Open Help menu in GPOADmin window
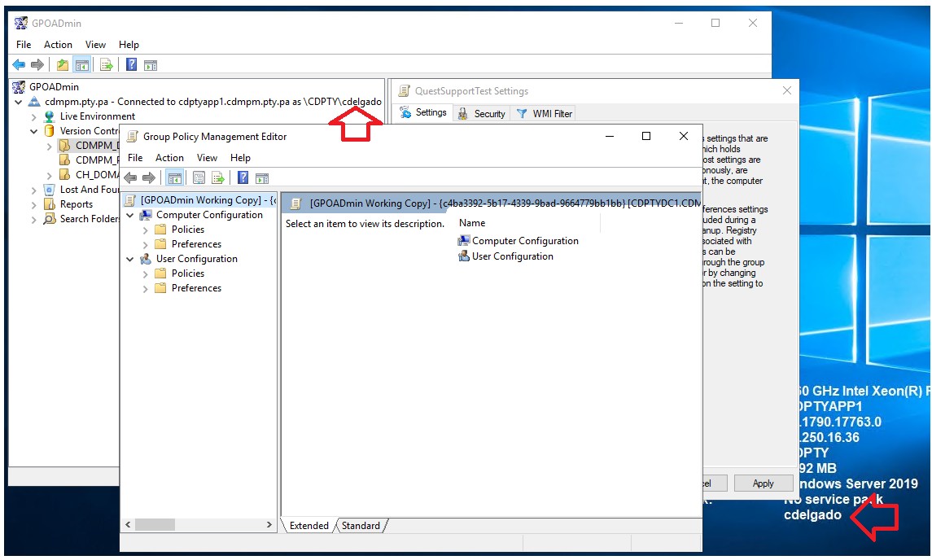 [129, 45]
